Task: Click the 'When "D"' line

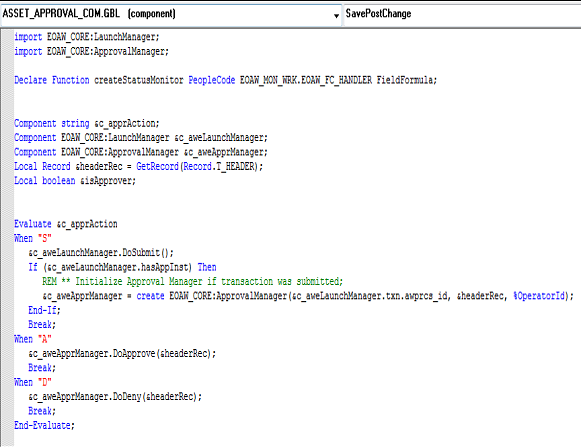Action: pos(33,382)
